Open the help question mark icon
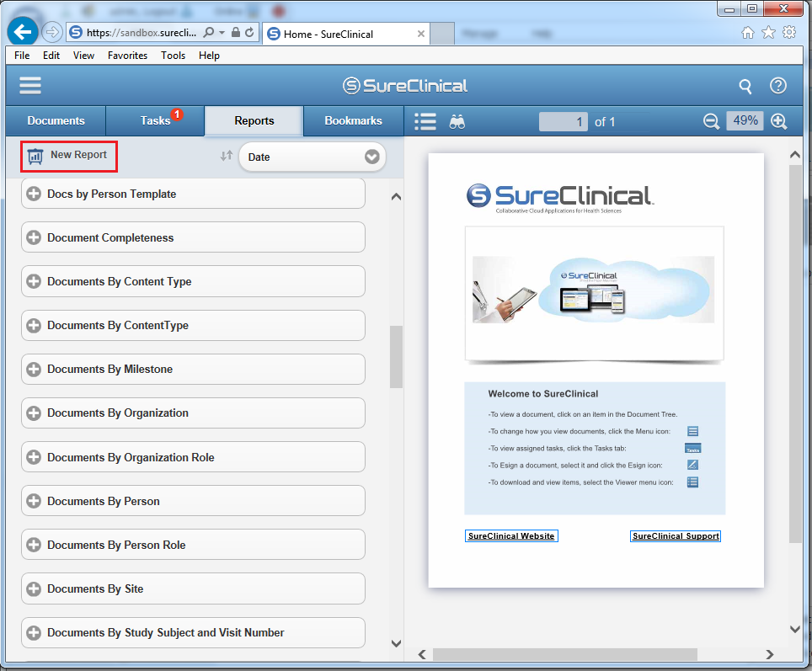 (x=777, y=85)
